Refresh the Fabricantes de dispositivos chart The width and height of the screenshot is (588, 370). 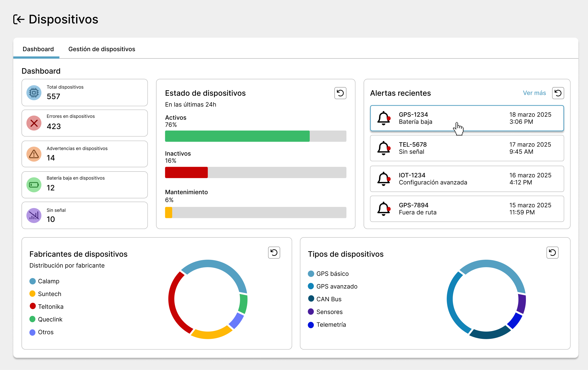(x=274, y=252)
